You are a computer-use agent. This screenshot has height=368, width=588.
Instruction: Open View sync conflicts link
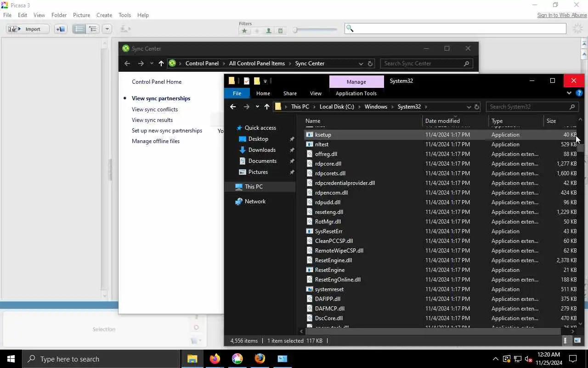click(x=155, y=109)
